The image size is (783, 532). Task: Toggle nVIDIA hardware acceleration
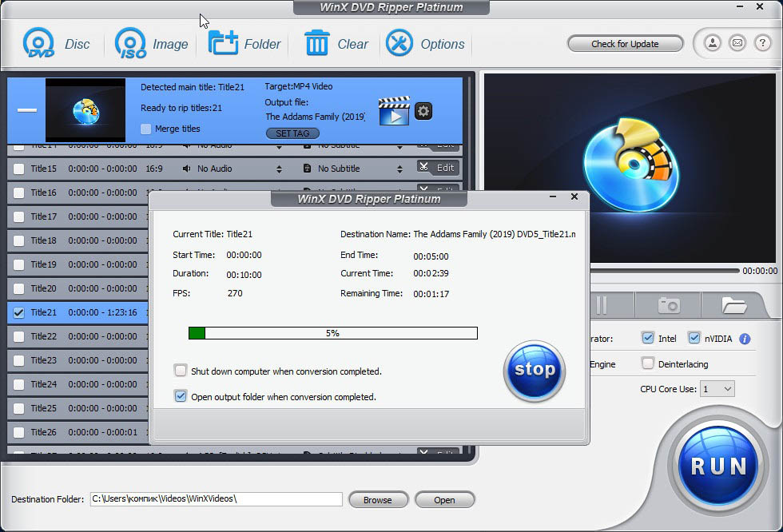point(694,338)
